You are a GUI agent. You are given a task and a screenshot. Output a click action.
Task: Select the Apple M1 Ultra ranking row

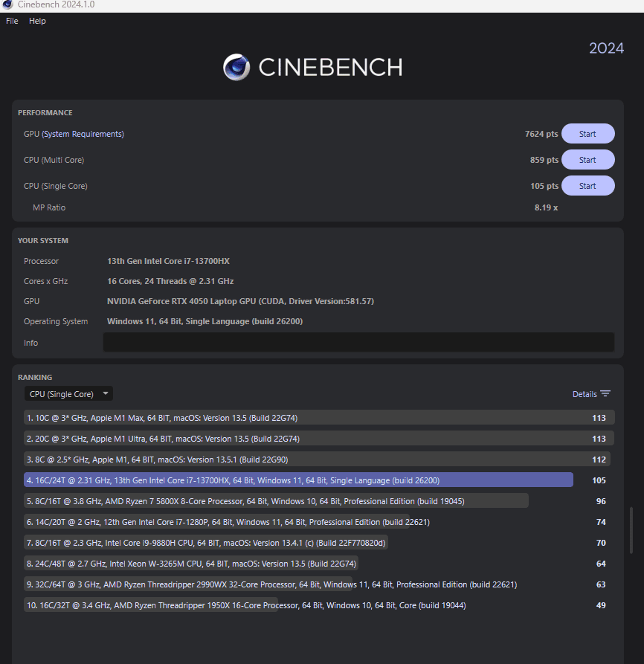point(319,439)
